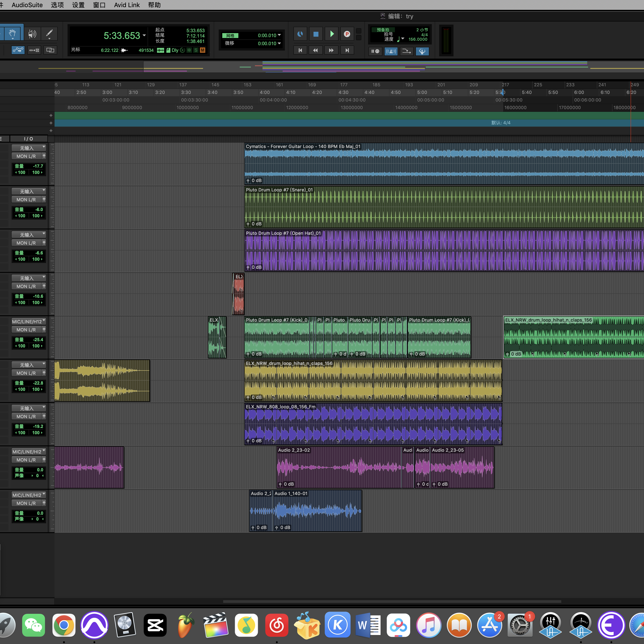
Task: Click the 默认: 4/4 meter marker
Action: tap(501, 123)
